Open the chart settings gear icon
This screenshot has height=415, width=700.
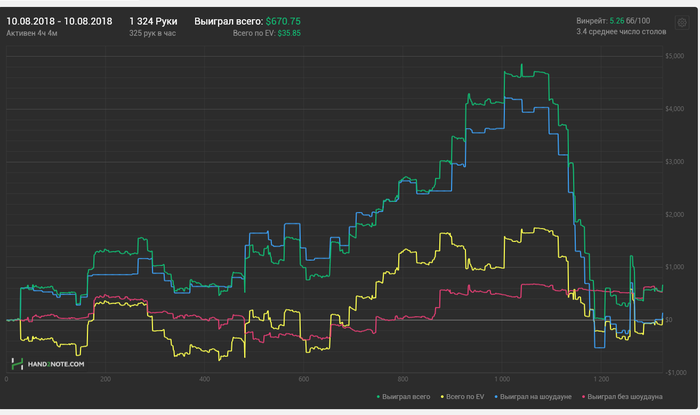pyautogui.click(x=682, y=22)
